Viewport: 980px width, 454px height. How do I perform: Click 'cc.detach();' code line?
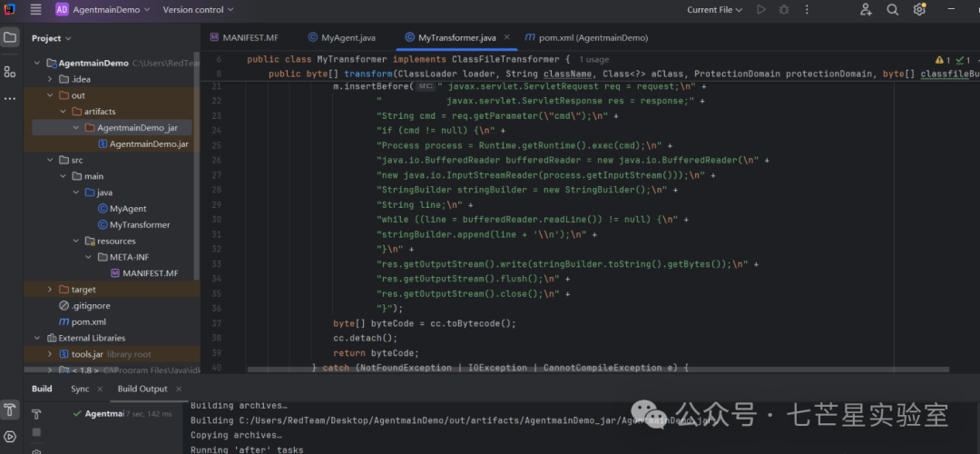[x=366, y=339]
